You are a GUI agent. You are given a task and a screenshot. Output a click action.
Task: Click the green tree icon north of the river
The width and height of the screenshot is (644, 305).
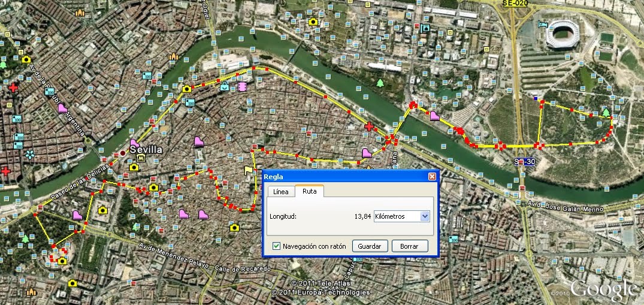pos(380,83)
